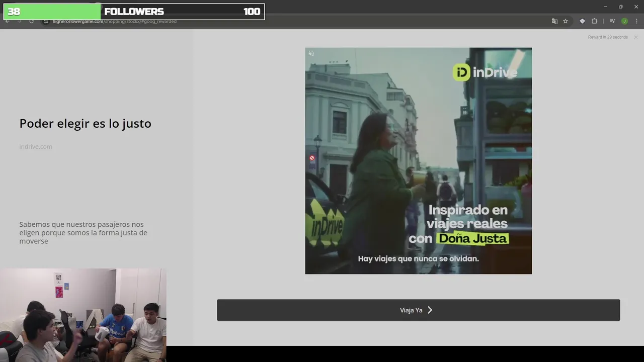Open the indrive.com link
This screenshot has height=362, width=644.
click(x=36, y=146)
